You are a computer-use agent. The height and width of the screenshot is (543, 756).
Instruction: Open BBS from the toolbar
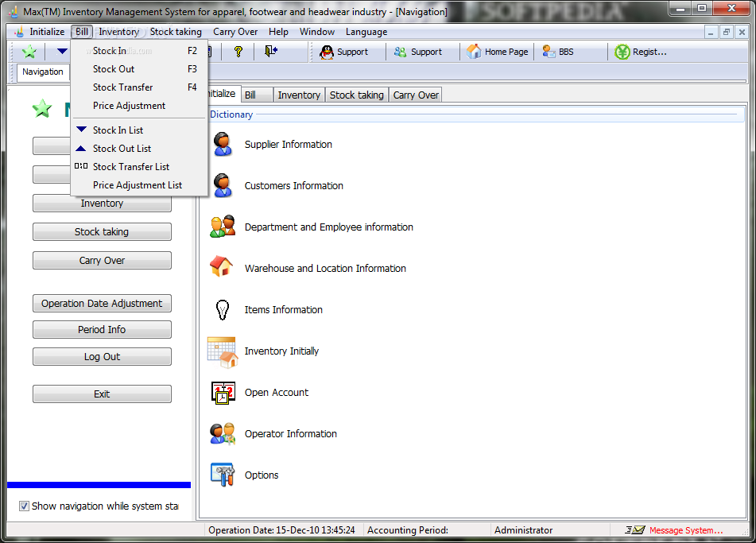(558, 52)
